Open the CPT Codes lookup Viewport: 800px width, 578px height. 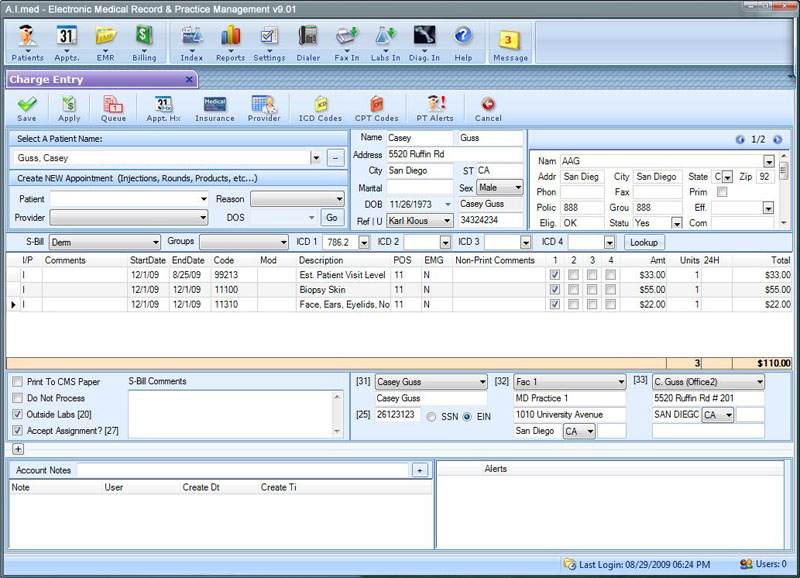tap(376, 108)
